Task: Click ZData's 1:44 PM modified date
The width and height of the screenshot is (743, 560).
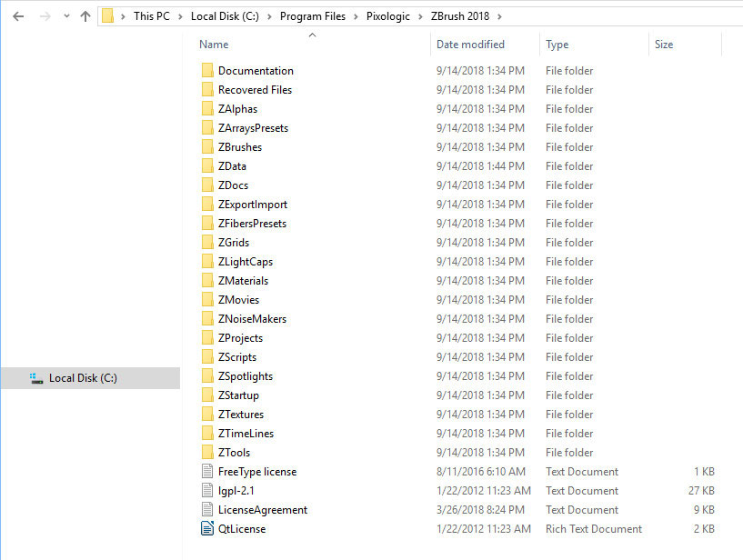Action: click(x=480, y=166)
